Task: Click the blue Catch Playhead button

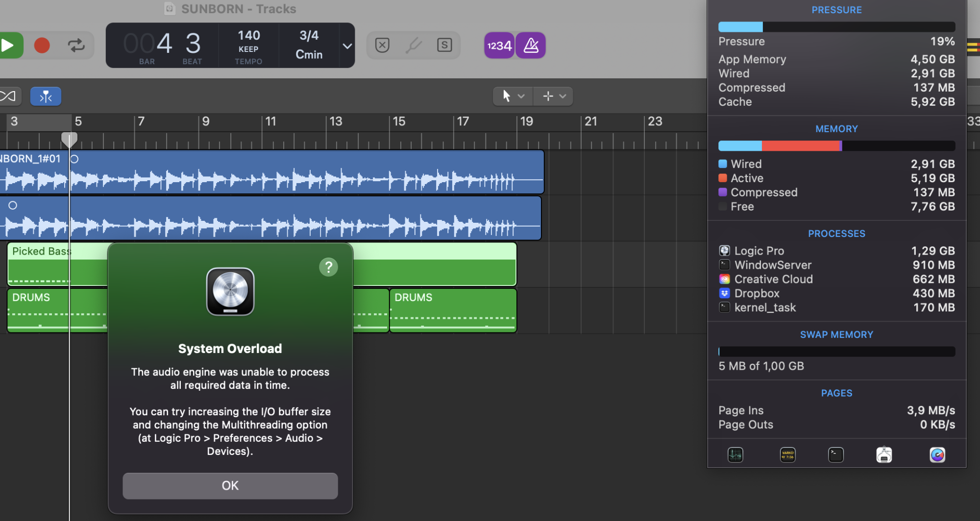Action: click(46, 96)
